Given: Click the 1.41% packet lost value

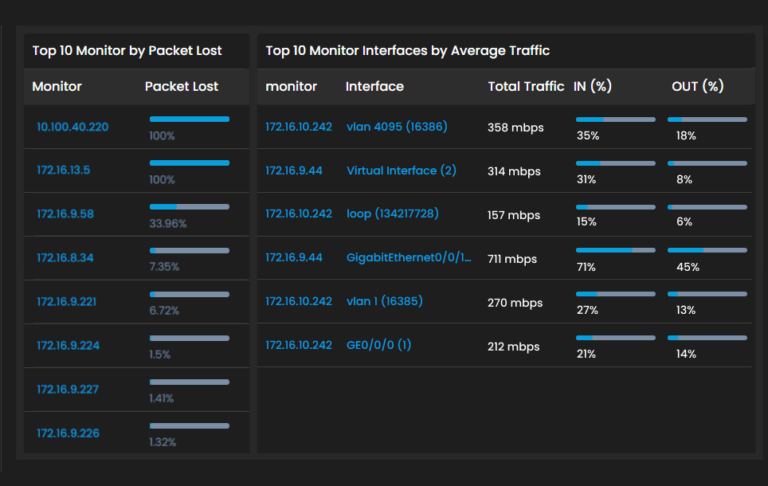Looking at the screenshot, I should (162, 398).
